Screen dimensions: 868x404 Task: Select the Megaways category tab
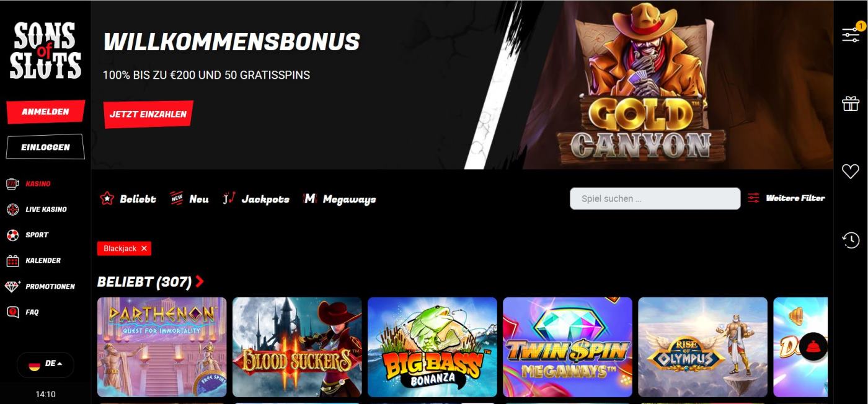(339, 199)
